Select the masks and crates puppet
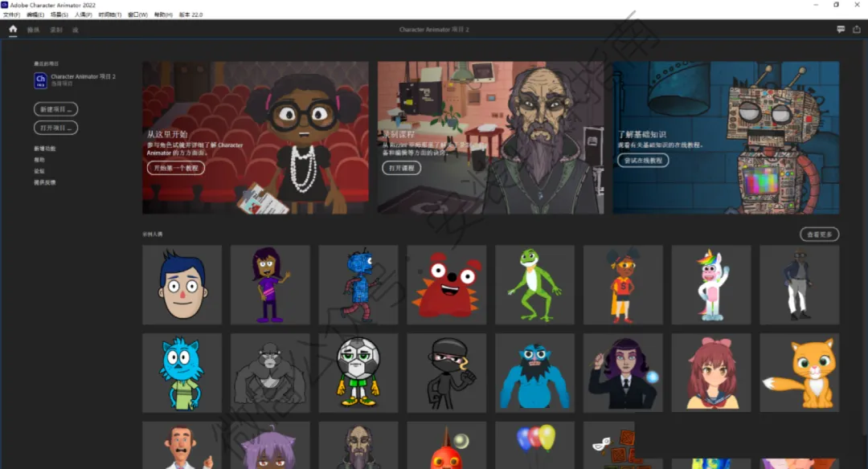The image size is (868, 469). pyautogui.click(x=609, y=445)
